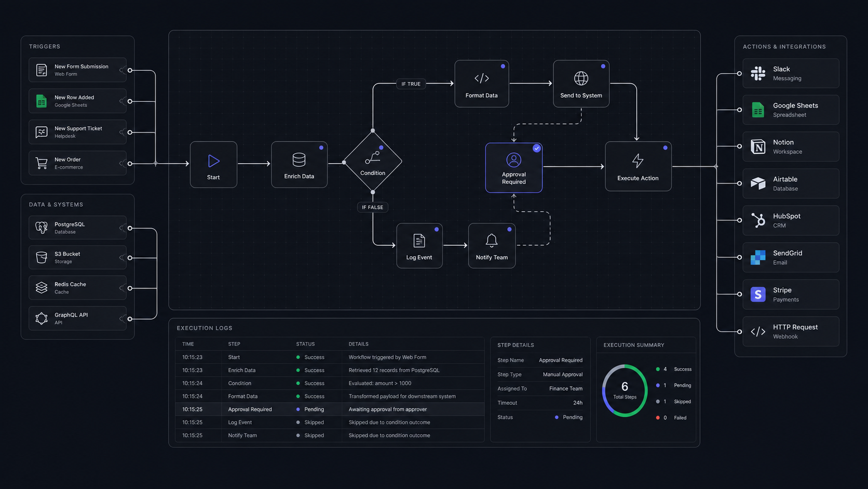The width and height of the screenshot is (868, 489).
Task: Click the Notion workspace icon
Action: pos(758,147)
